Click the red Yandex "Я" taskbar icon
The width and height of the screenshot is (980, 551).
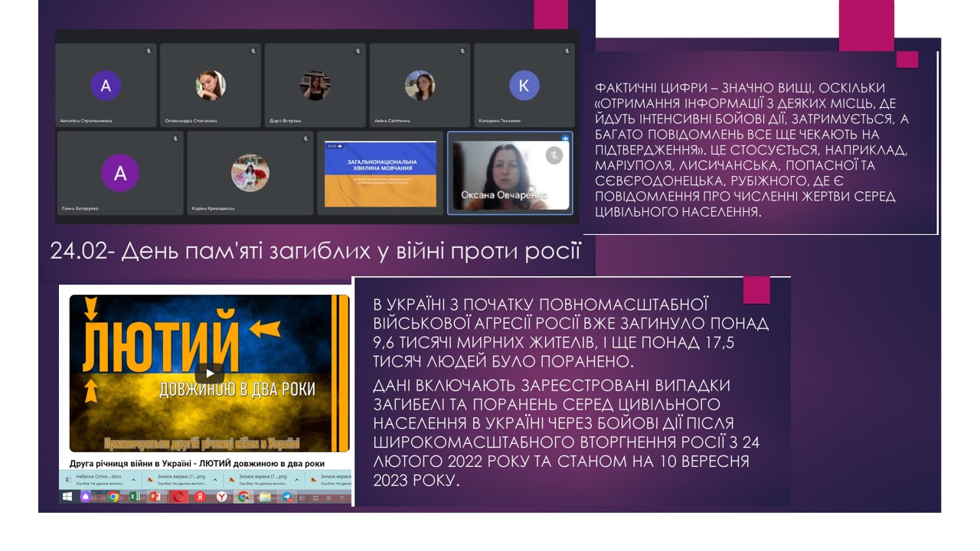(x=200, y=497)
